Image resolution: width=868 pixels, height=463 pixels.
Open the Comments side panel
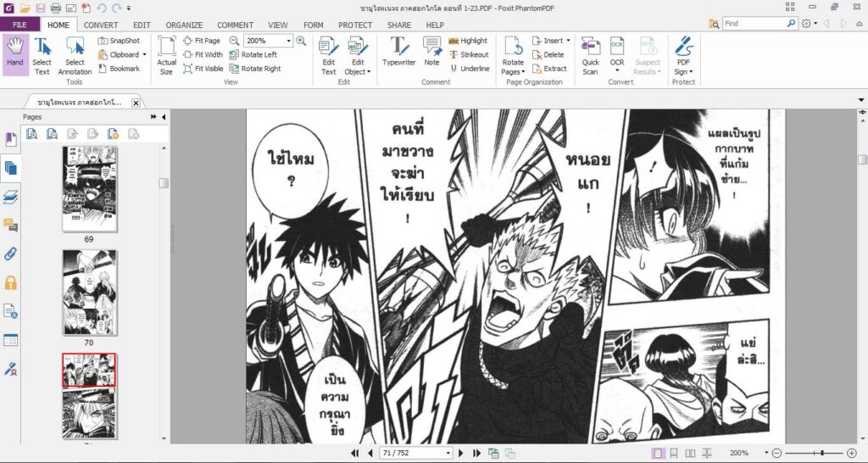click(10, 226)
